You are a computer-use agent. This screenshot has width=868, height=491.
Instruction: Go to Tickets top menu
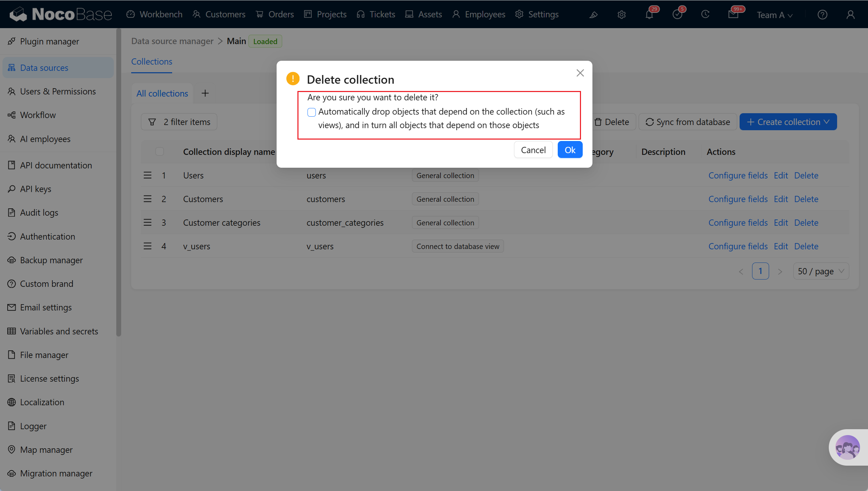376,14
